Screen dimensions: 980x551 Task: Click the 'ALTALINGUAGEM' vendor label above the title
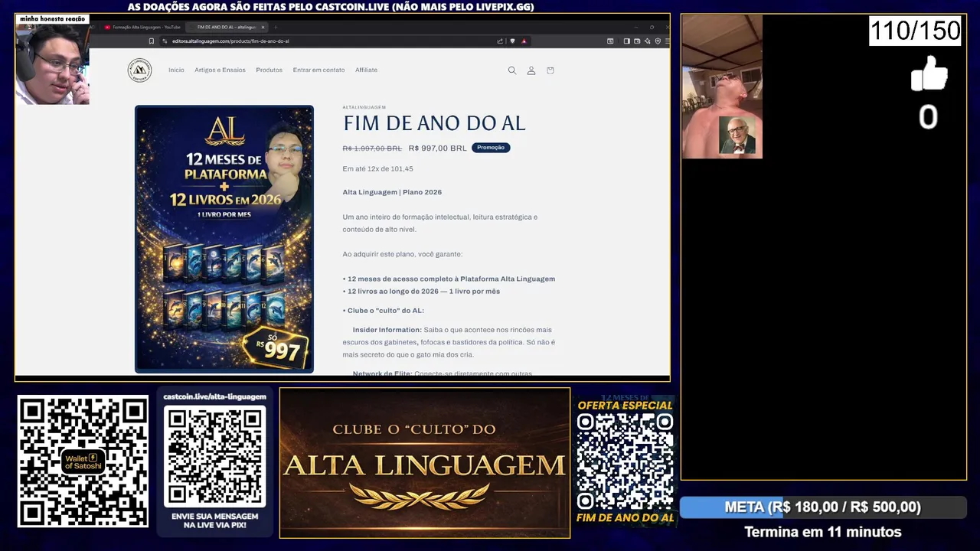[x=364, y=107]
